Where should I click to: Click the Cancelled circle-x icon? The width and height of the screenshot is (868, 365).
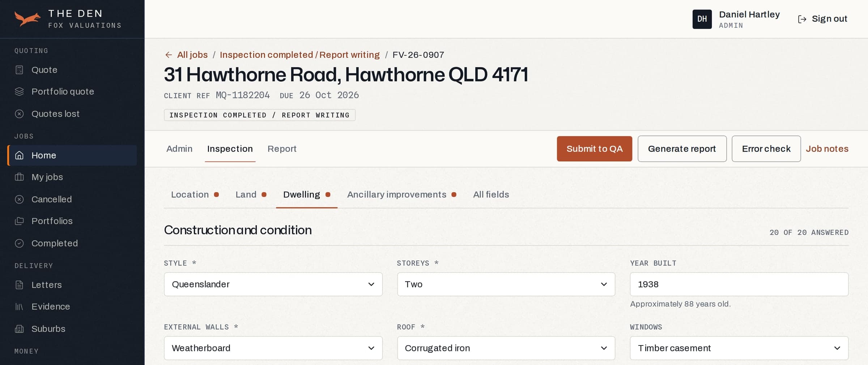click(x=19, y=199)
